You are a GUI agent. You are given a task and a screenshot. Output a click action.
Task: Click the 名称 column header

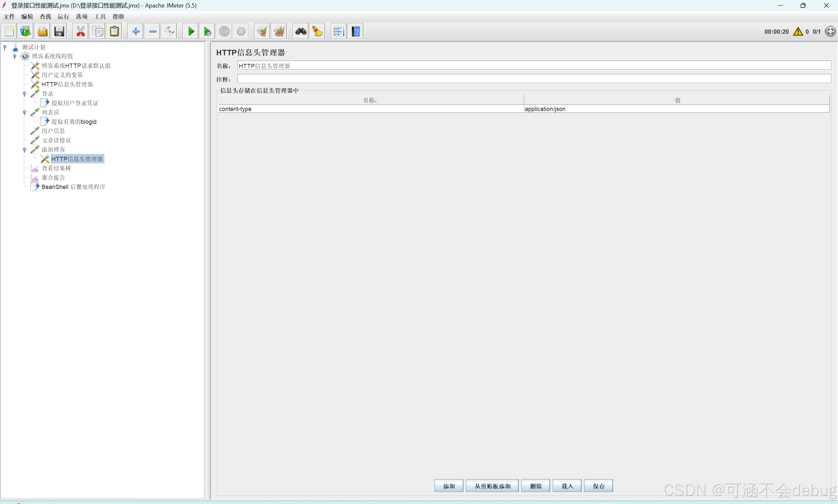point(371,100)
